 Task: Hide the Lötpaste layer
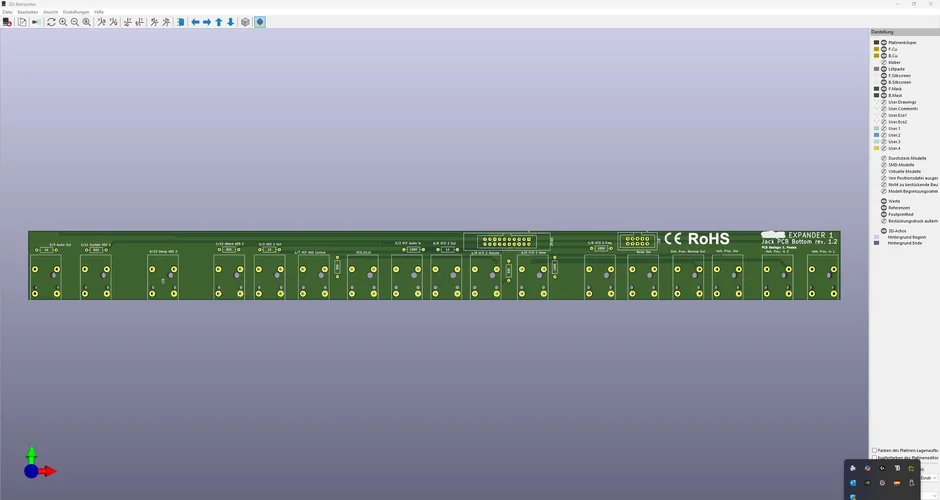pyautogui.click(x=884, y=69)
